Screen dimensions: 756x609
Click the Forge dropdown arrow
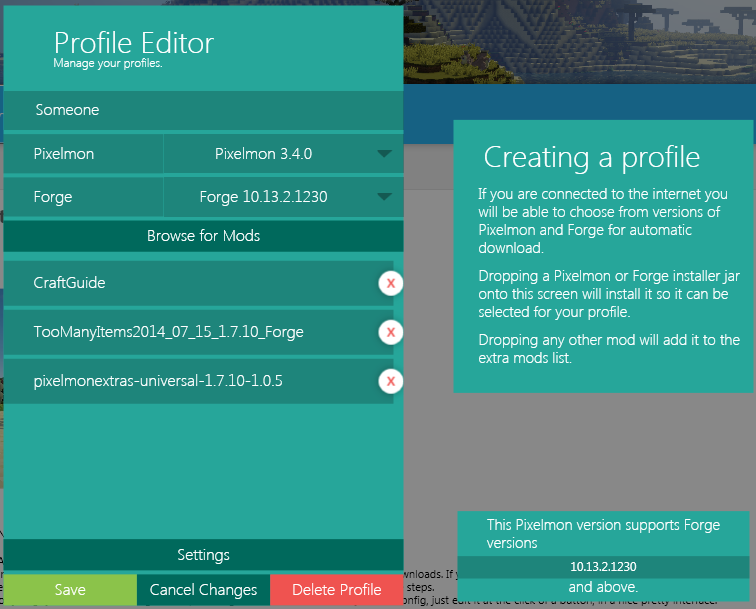(x=384, y=197)
